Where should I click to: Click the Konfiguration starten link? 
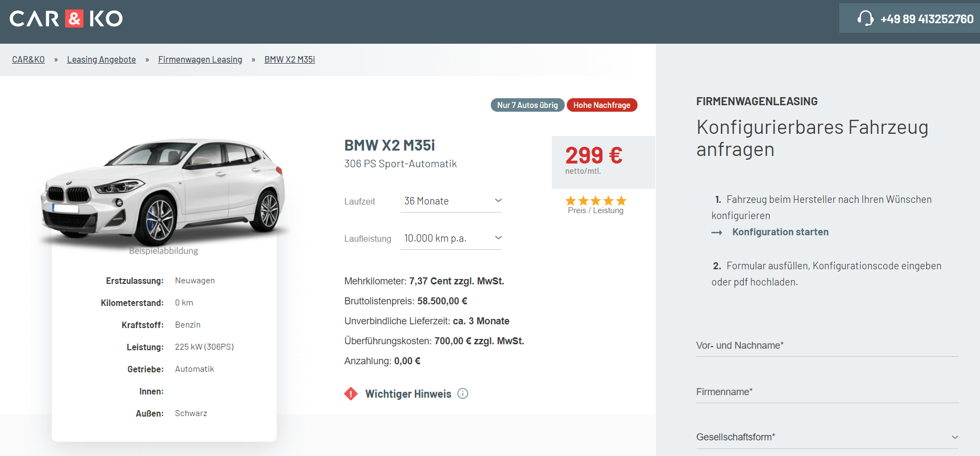(x=780, y=232)
